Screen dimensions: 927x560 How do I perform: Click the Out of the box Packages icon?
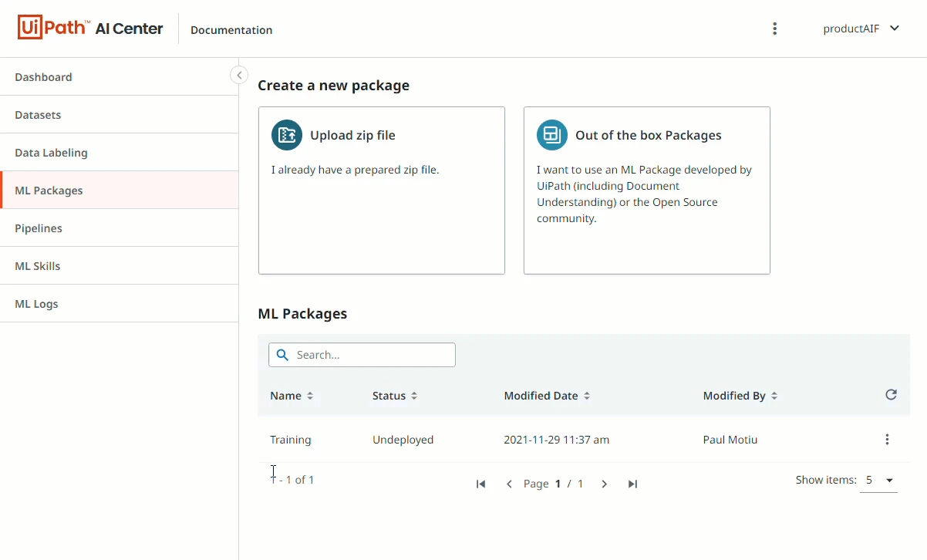pos(552,135)
